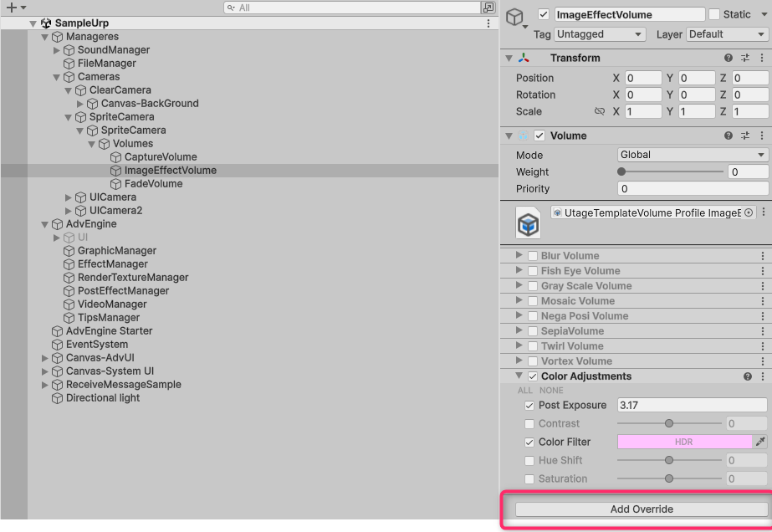Click the Transform component help icon
Screen dimensions: 772x532
(729, 59)
